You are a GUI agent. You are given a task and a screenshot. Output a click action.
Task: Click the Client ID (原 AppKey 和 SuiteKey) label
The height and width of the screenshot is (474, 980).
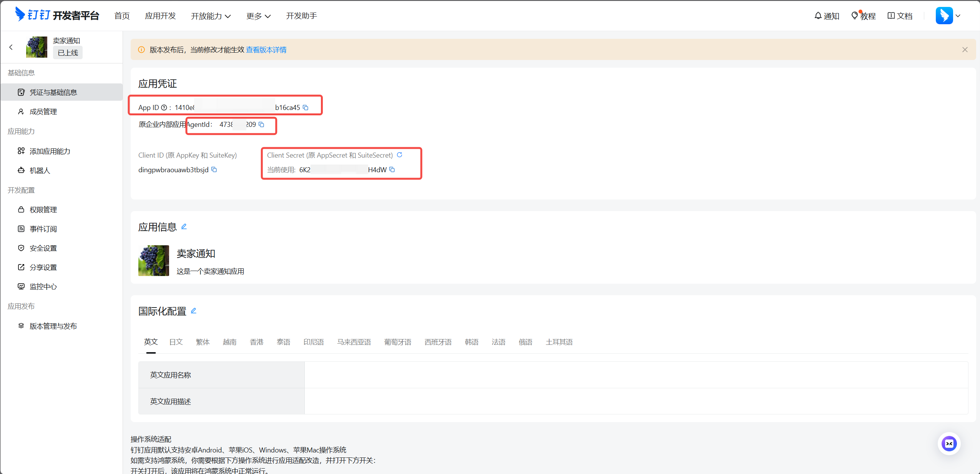pos(188,155)
